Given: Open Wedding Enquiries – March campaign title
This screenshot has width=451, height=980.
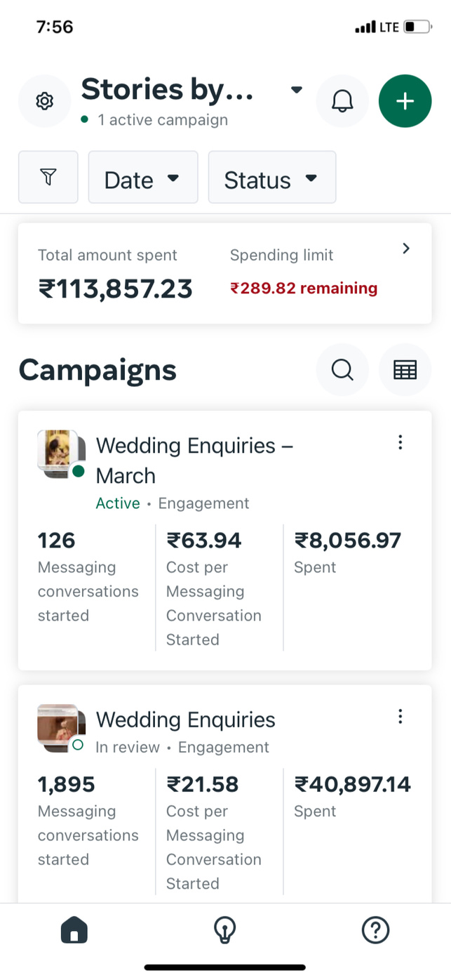Looking at the screenshot, I should 194,460.
